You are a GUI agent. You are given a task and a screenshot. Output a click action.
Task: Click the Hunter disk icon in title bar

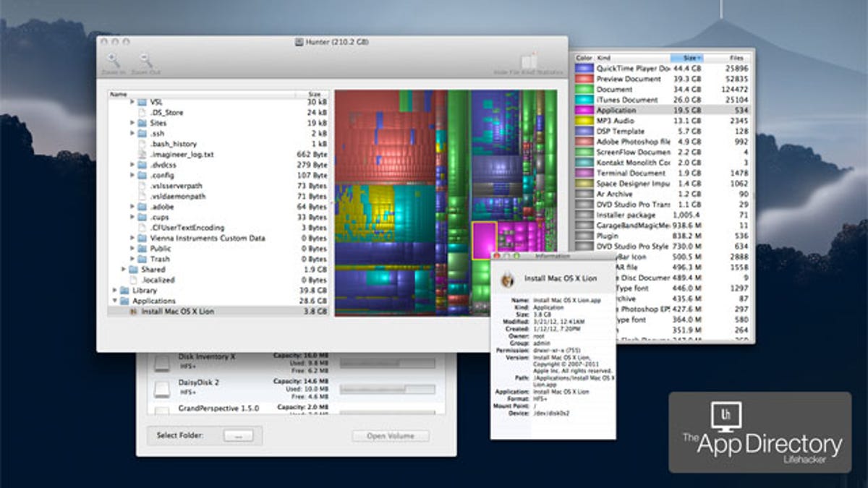(x=299, y=42)
